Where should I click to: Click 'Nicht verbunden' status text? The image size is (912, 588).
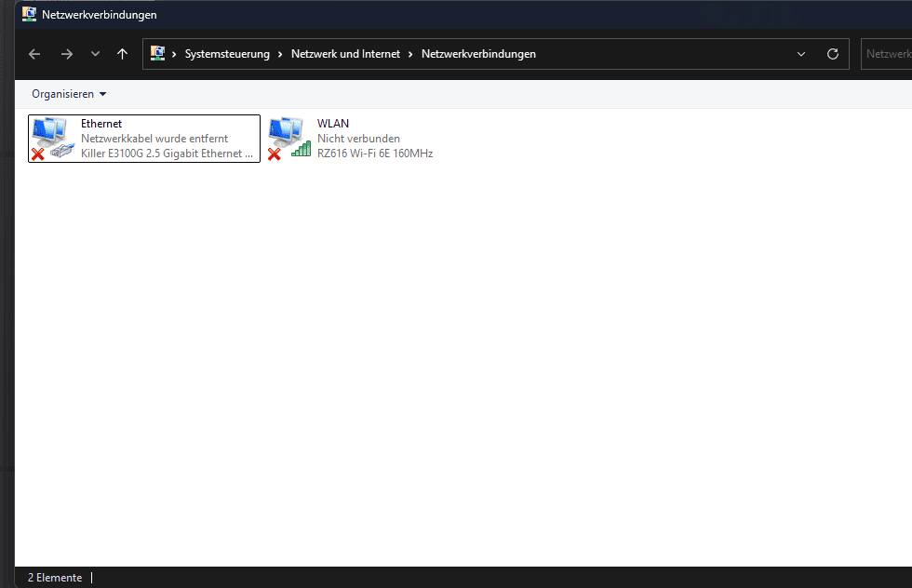point(358,139)
